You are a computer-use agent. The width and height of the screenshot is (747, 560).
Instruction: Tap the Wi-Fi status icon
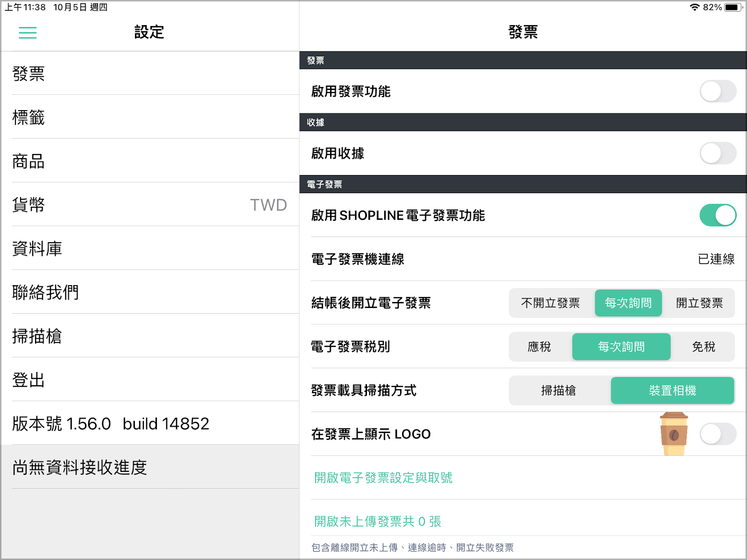[x=694, y=7]
